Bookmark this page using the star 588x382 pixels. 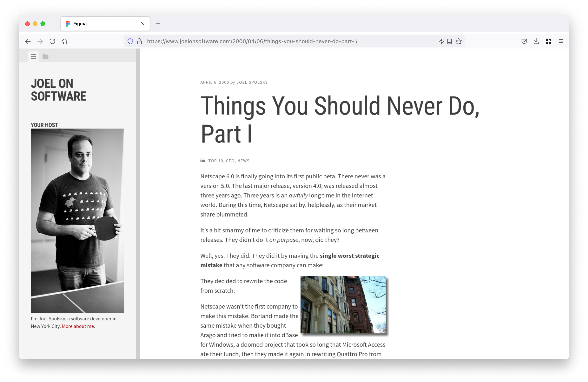pyautogui.click(x=459, y=41)
